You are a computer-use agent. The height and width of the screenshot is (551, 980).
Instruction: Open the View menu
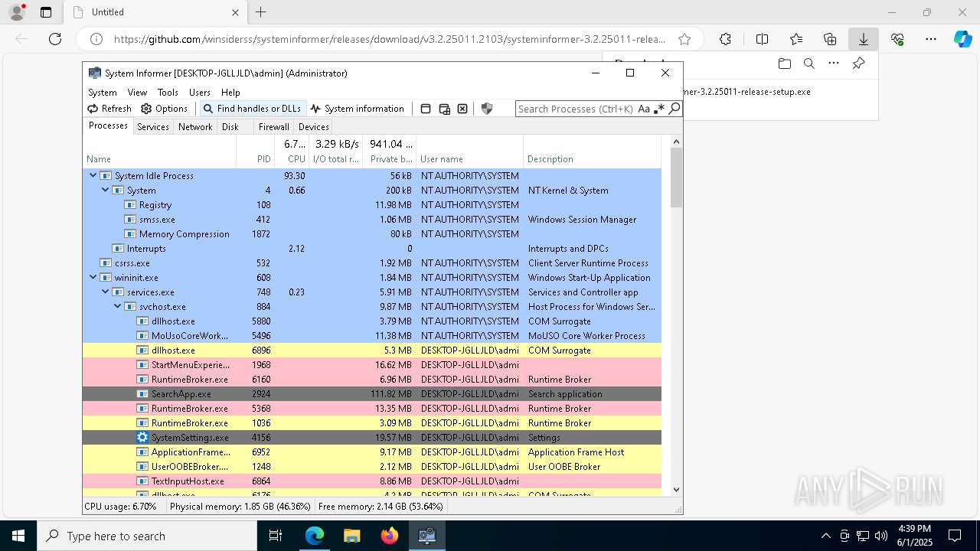coord(138,92)
